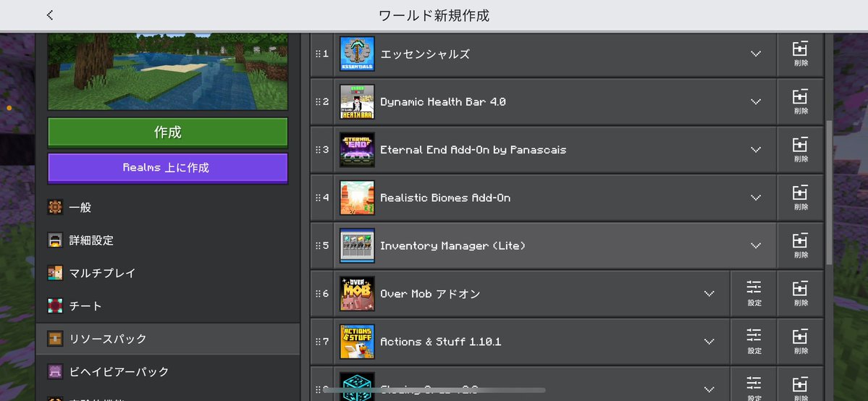Select the リソースパック section
The width and height of the screenshot is (868, 401).
pos(168,339)
